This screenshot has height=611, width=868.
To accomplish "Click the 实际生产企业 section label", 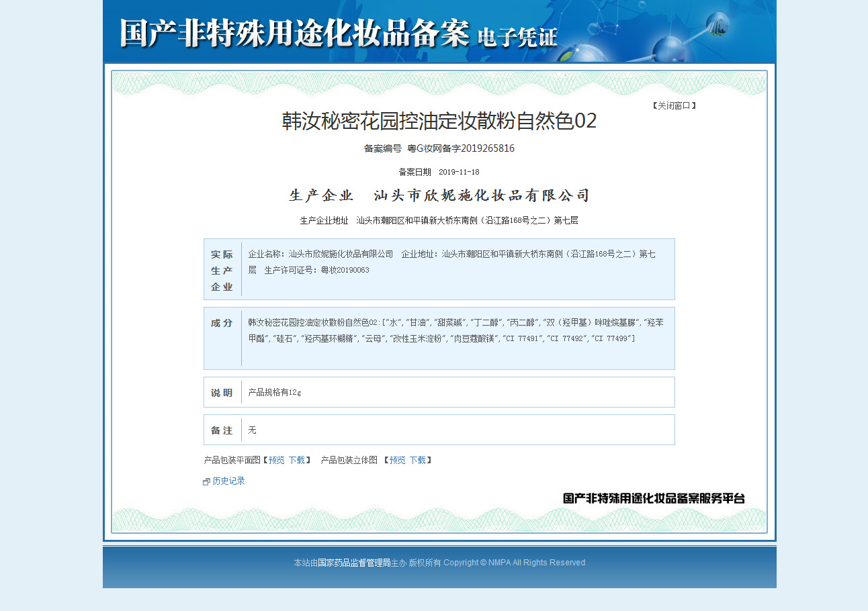I will point(222,271).
